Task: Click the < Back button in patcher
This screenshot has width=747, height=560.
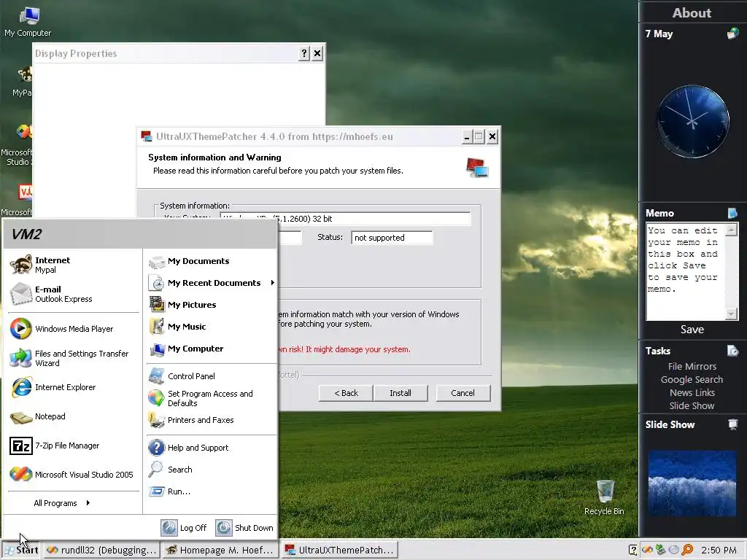Action: coord(346,393)
